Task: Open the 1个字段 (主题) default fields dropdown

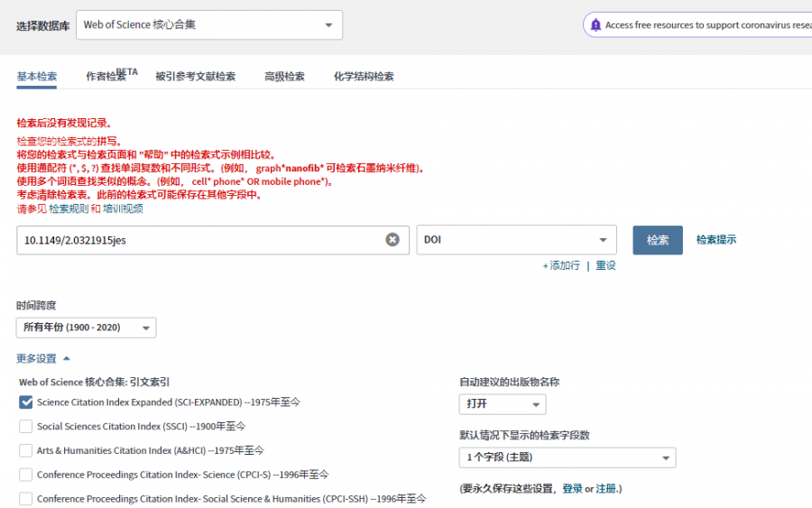Action: [x=567, y=457]
